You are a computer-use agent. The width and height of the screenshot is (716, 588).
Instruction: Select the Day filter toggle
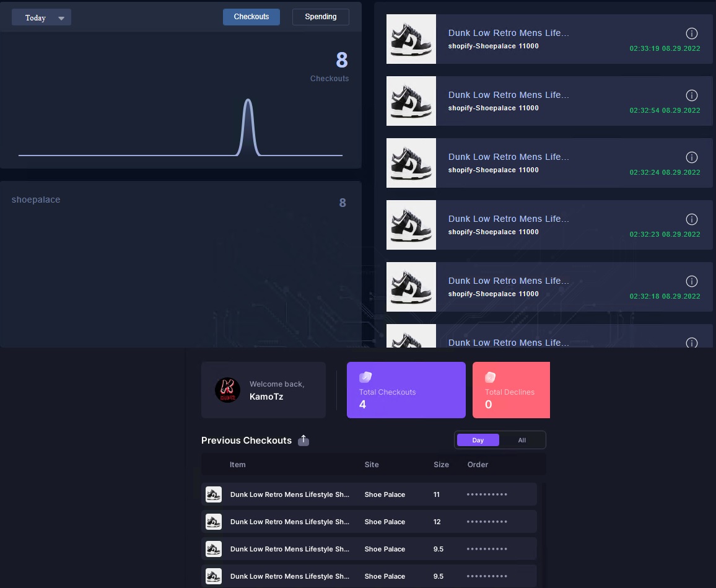pyautogui.click(x=478, y=440)
